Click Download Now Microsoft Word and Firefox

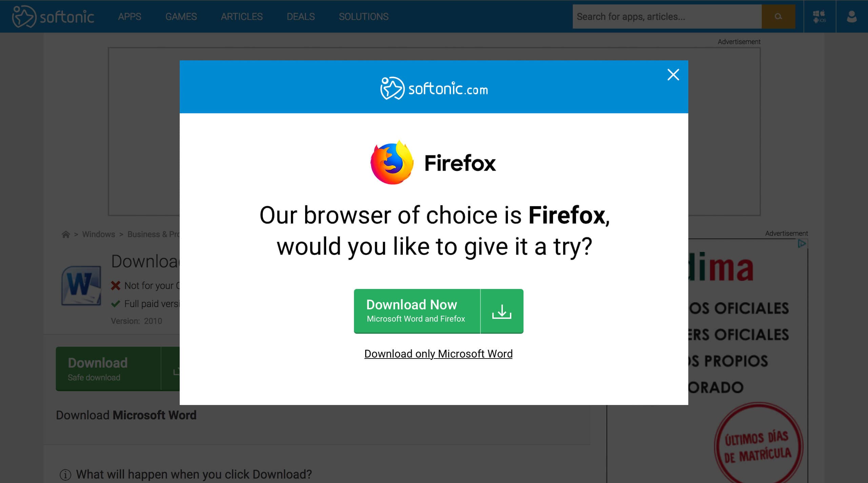(x=417, y=311)
